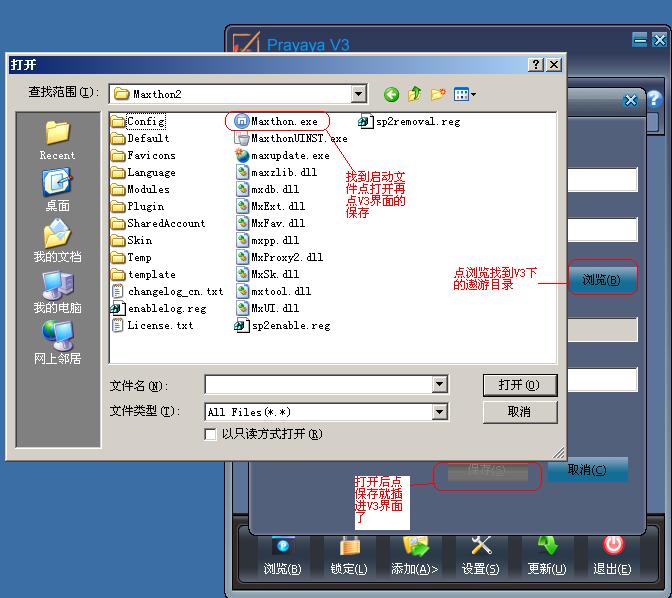Select maxzlib.dll file
Viewport: 672px width, 598px height.
[276, 172]
